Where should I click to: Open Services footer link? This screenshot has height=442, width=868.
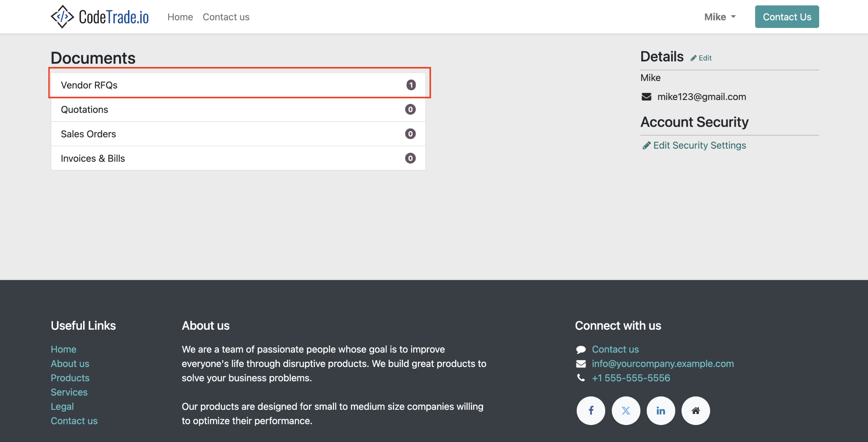coord(69,392)
